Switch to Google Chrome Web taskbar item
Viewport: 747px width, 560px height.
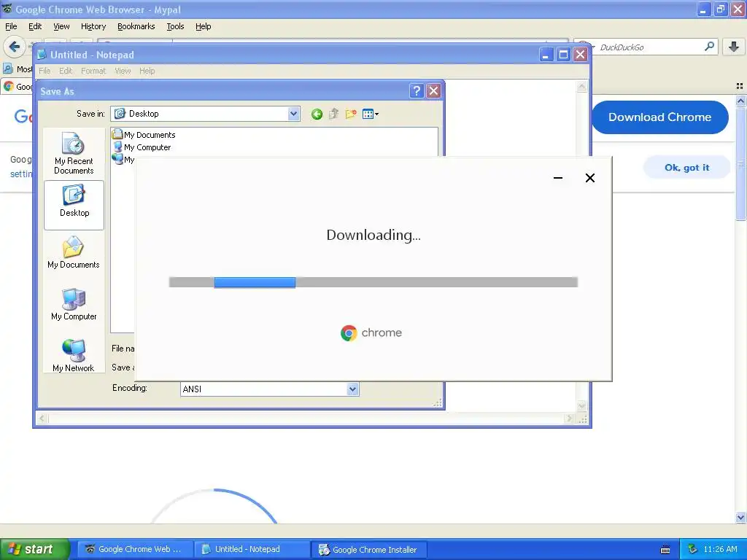click(135, 549)
